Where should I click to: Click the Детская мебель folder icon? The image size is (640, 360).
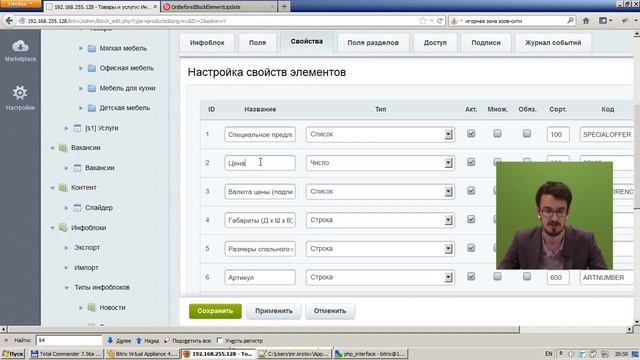click(x=92, y=108)
